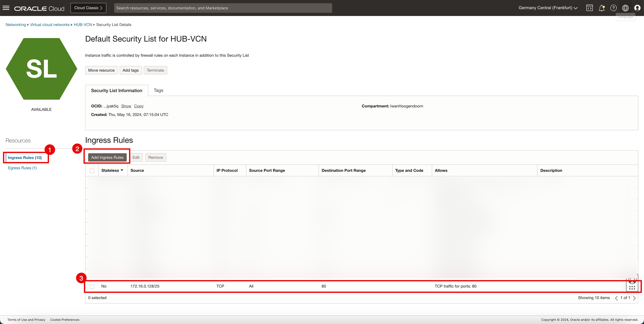Click the Terminate button for security list
644x324 pixels.
(156, 70)
